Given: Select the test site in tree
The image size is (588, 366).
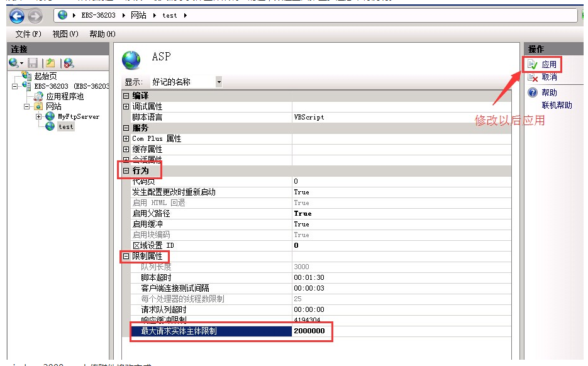Looking at the screenshot, I should [x=65, y=126].
